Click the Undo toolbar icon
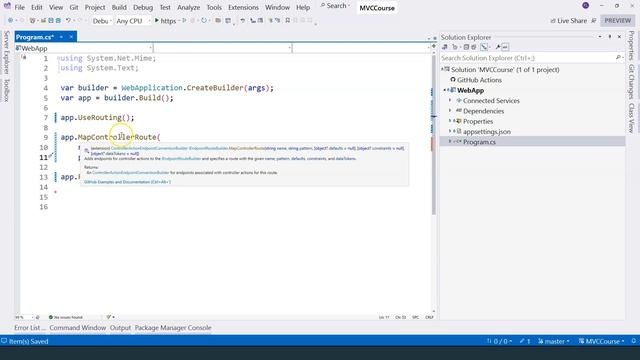 pos(68,20)
